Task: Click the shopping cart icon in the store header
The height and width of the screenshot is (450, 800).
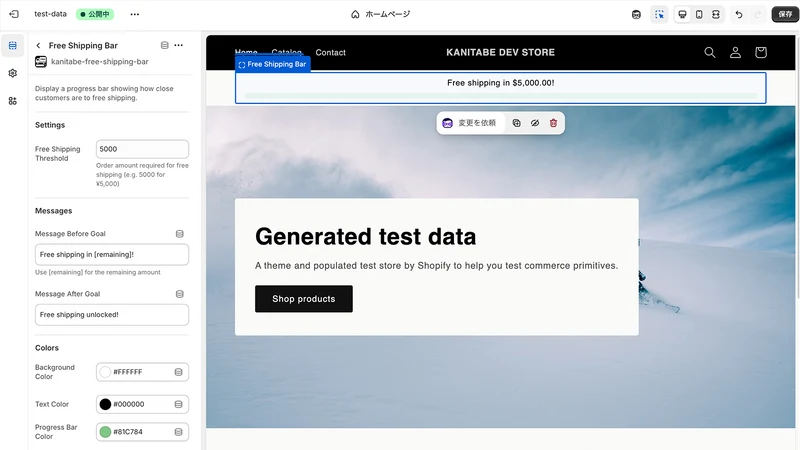Action: click(x=761, y=53)
